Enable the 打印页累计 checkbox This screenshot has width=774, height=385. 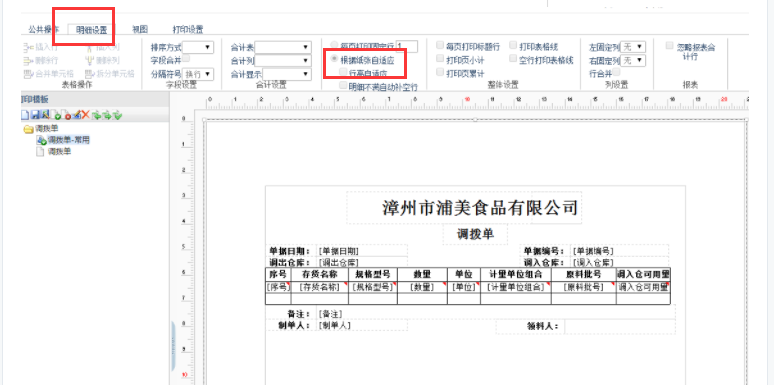[x=440, y=72]
